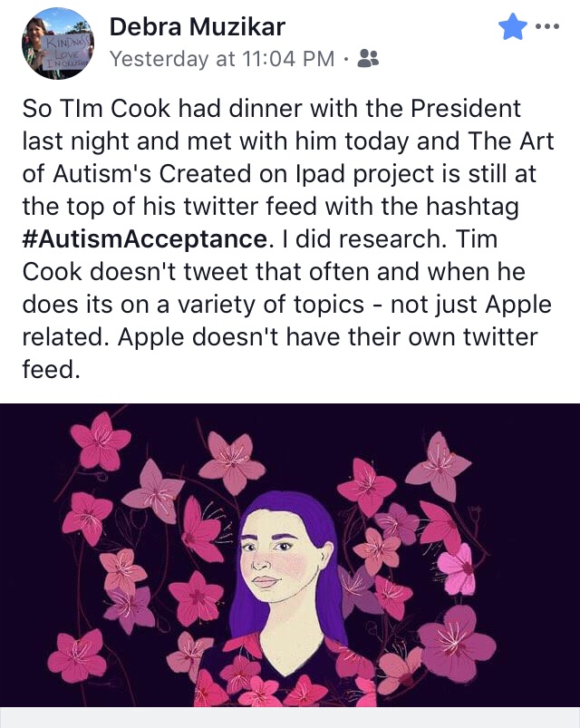Open the three-dot post options menu
Viewport: 580px width, 728px height.
pos(548,26)
